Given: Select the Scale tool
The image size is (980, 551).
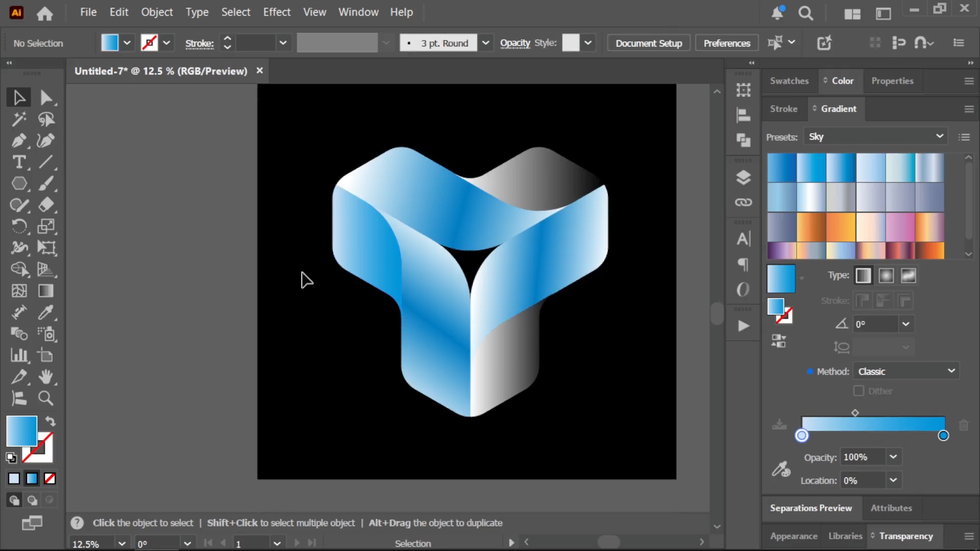Looking at the screenshot, I should (46, 227).
